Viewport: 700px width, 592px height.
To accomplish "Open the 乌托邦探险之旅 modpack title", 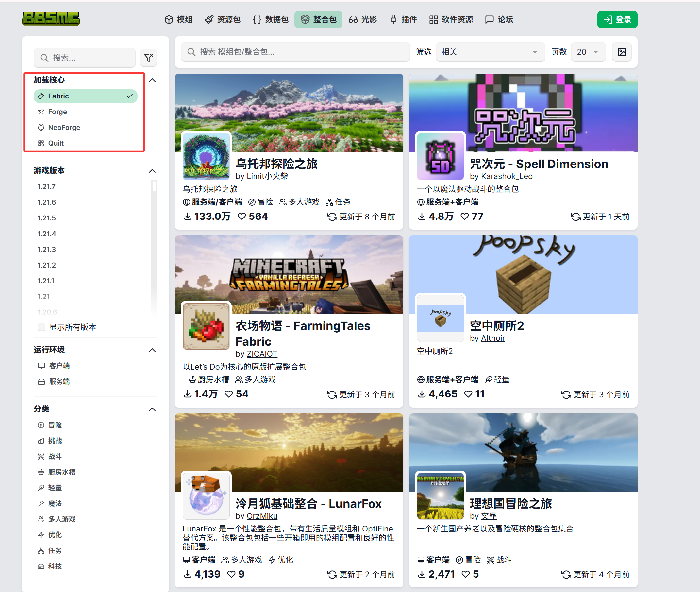I will click(x=276, y=164).
